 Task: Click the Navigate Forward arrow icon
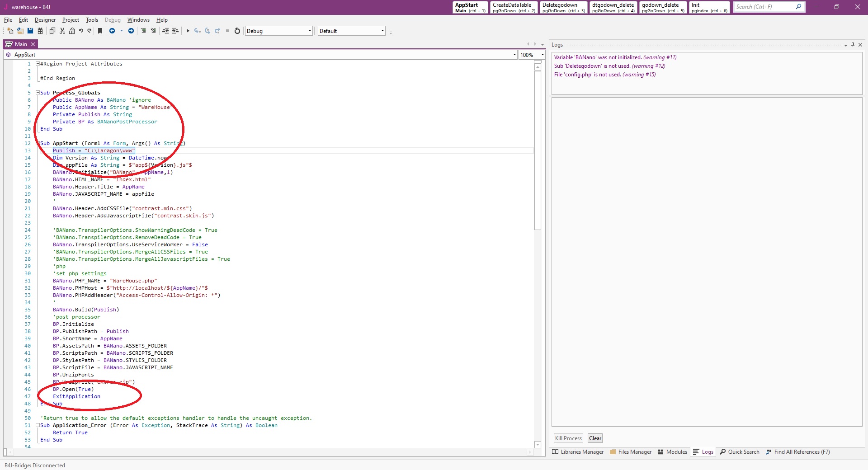(131, 31)
